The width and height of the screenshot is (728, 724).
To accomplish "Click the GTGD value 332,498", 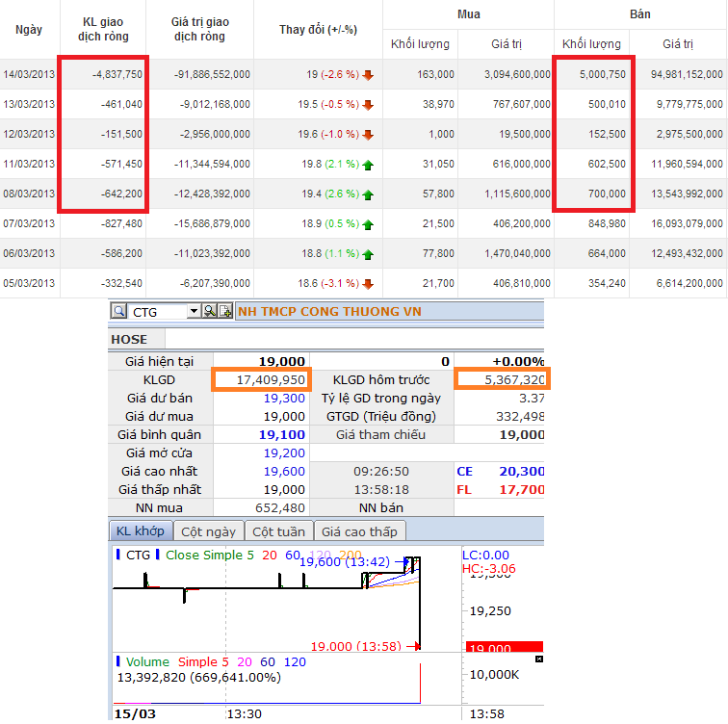I will [520, 417].
